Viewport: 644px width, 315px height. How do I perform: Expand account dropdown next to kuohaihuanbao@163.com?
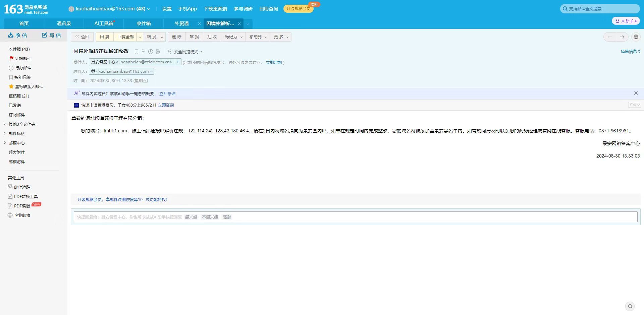coord(149,9)
